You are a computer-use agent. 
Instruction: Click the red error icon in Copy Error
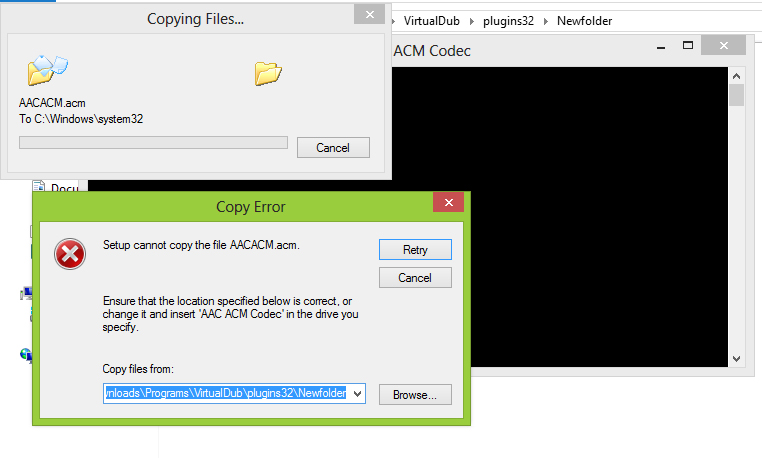click(70, 254)
